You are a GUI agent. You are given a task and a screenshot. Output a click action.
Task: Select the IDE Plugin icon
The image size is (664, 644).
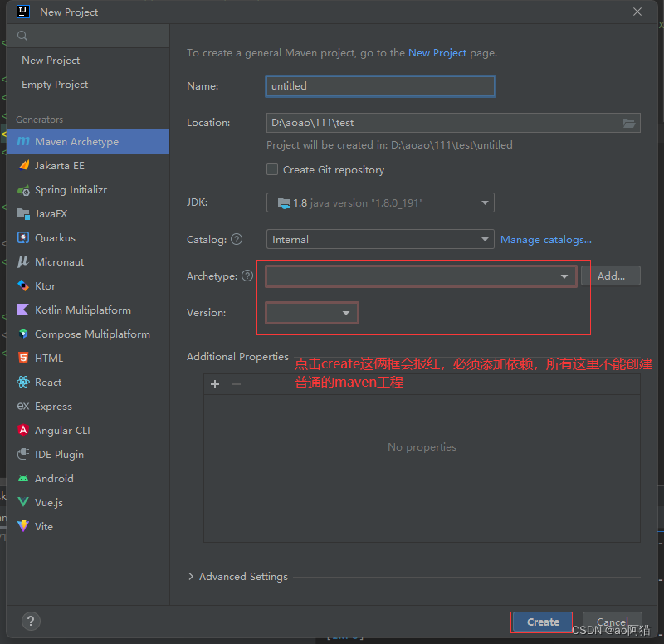[23, 454]
